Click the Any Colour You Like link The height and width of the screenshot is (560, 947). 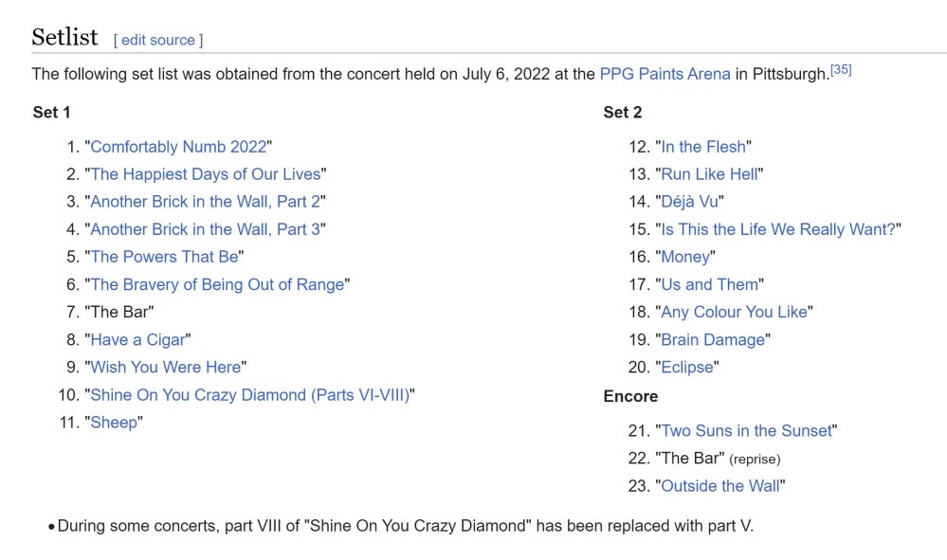tap(734, 312)
